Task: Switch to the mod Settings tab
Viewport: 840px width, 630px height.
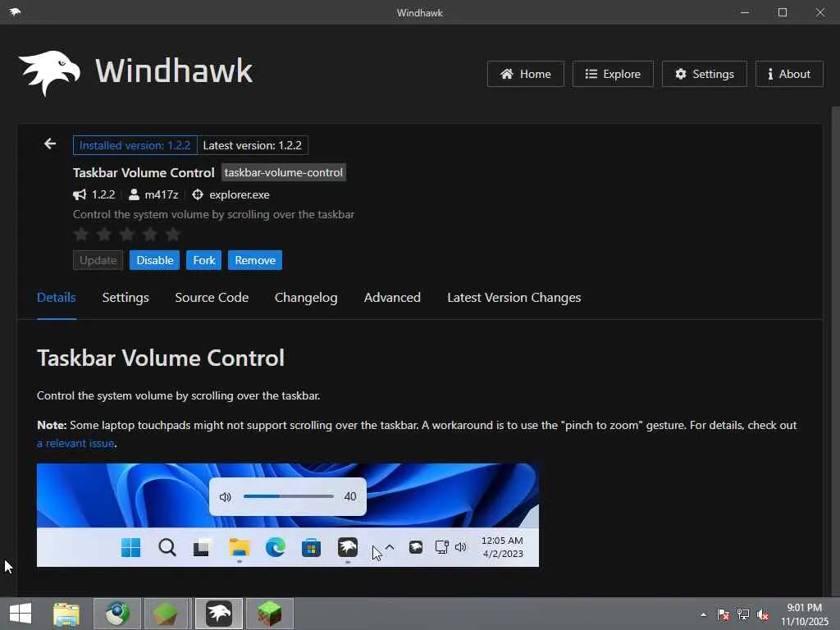Action: click(x=126, y=298)
